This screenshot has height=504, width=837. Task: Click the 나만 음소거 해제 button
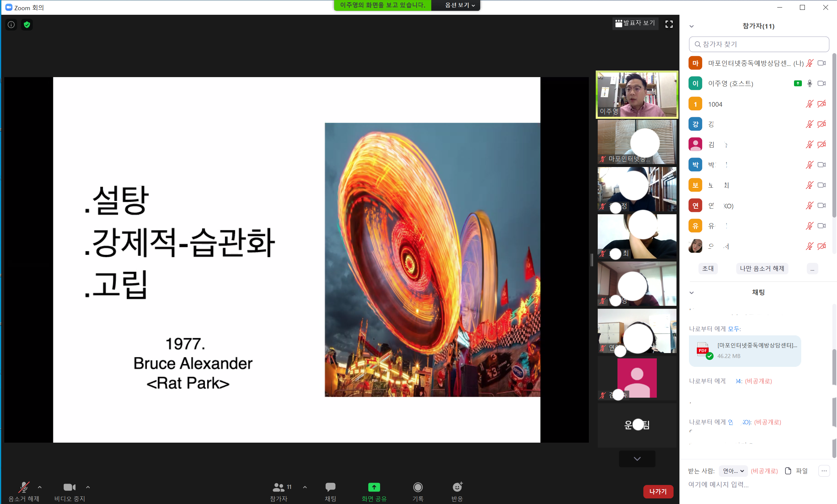[762, 268]
